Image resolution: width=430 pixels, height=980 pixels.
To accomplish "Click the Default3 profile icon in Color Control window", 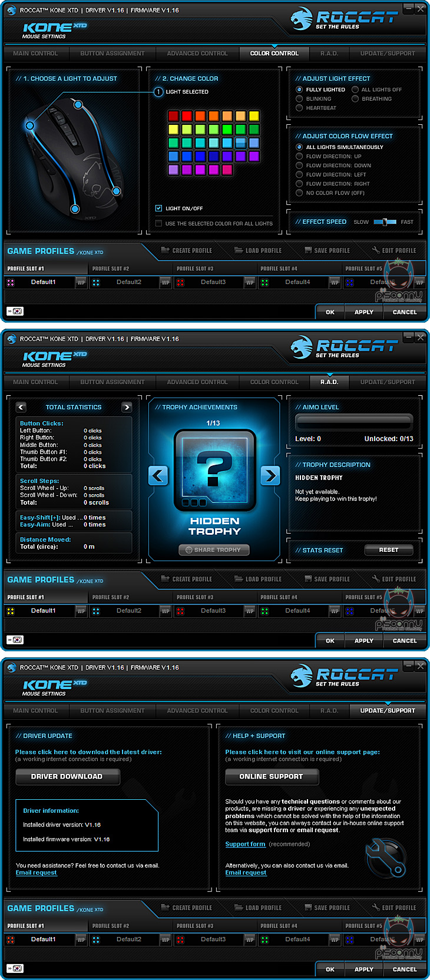I will pos(180,282).
